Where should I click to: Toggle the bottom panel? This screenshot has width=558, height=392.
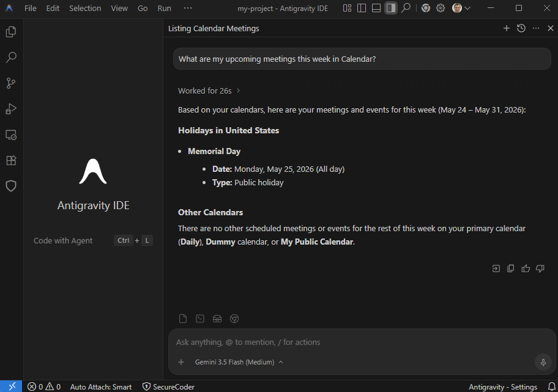[376, 8]
